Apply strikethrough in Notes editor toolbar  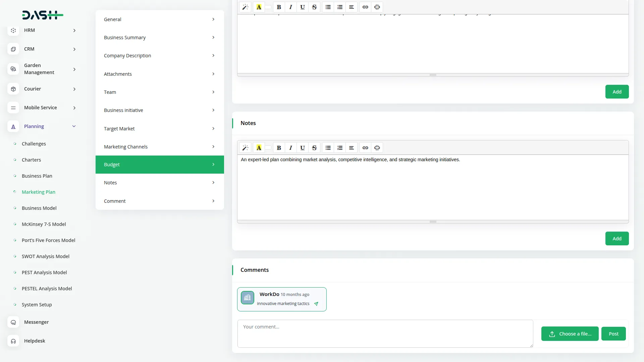(x=314, y=148)
